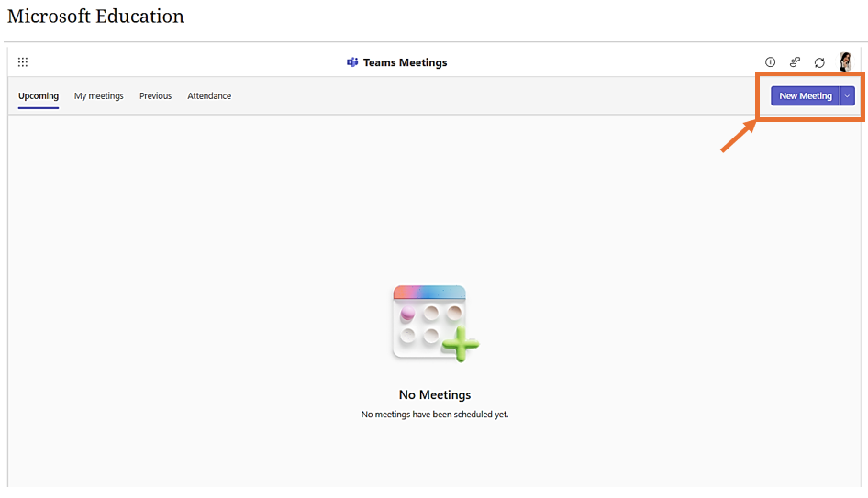Click the feedback person-with-chat icon
This screenshot has width=868, height=498.
[x=795, y=62]
